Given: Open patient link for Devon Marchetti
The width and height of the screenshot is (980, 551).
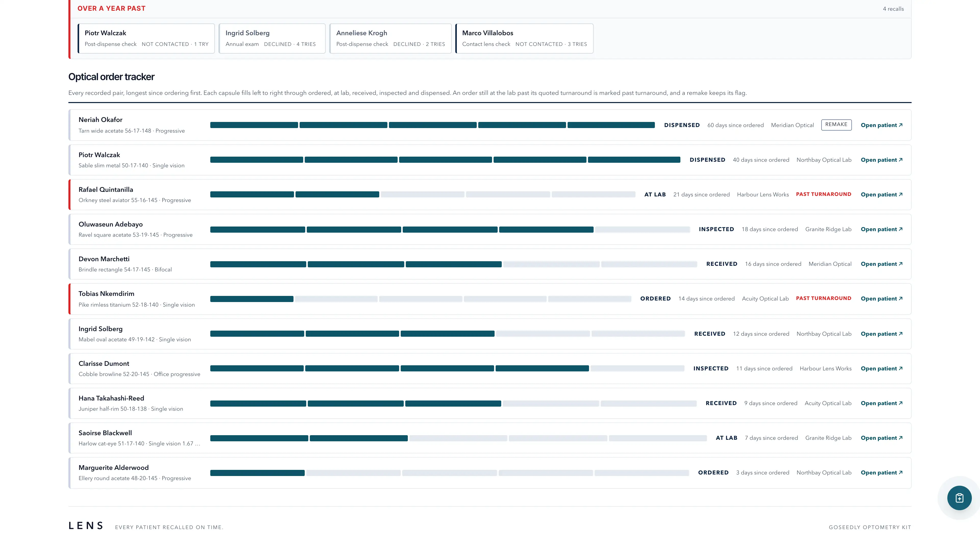Looking at the screenshot, I should (x=881, y=264).
